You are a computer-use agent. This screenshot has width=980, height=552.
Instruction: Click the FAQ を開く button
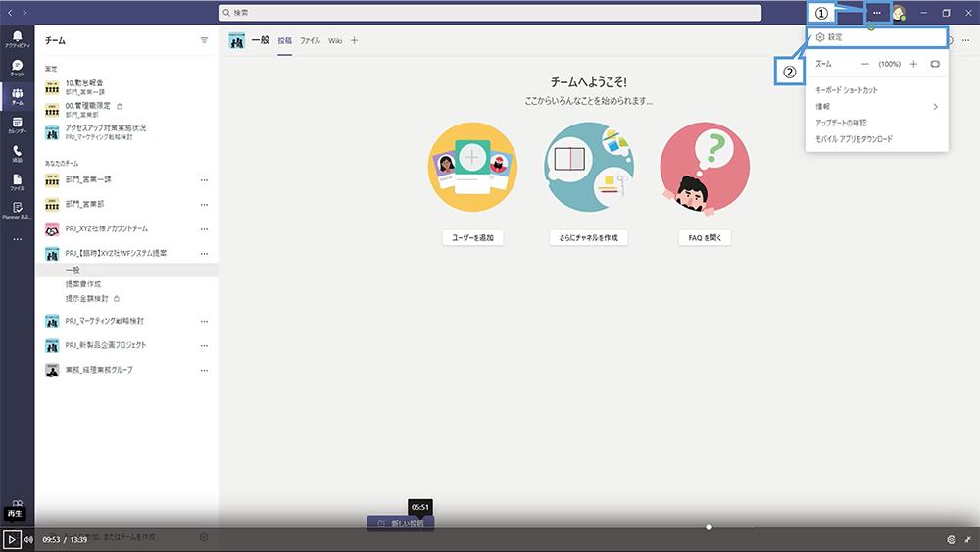(x=705, y=238)
